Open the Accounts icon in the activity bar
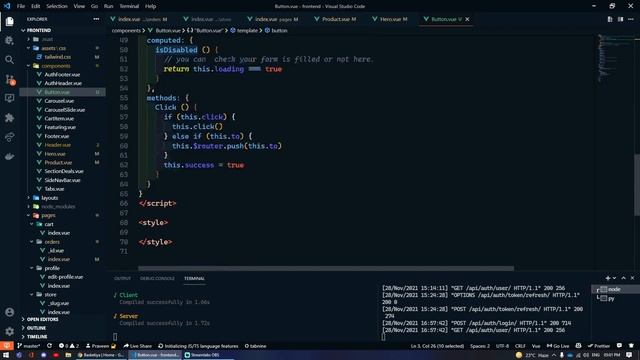 click(x=9, y=312)
